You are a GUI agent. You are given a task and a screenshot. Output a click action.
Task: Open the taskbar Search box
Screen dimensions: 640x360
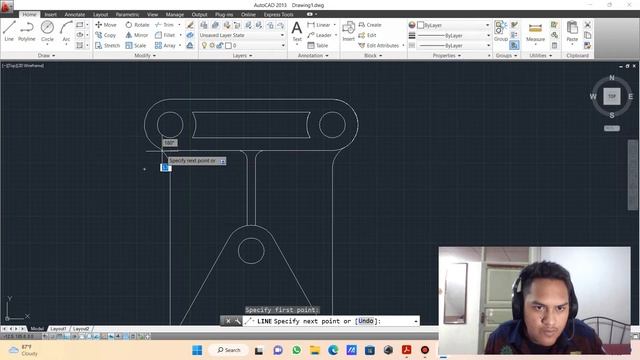229,350
